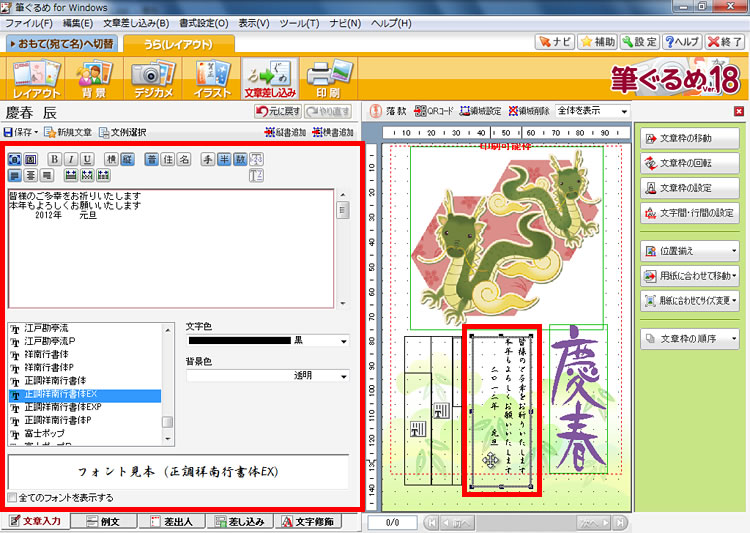This screenshot has width=750, height=533.
Task: Select the 普 normal text mode
Action: (x=152, y=159)
